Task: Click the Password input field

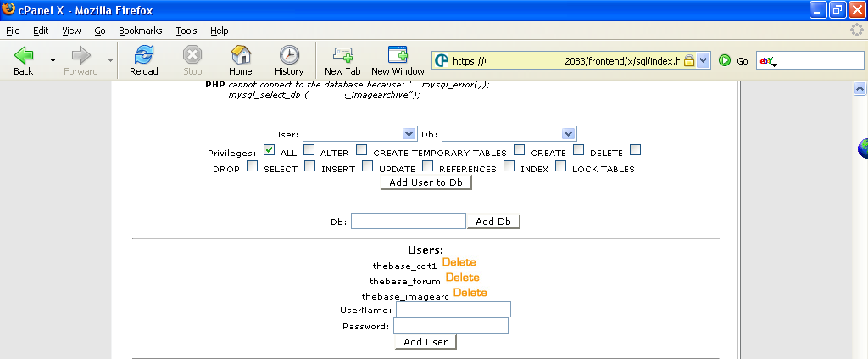Action: pos(451,325)
